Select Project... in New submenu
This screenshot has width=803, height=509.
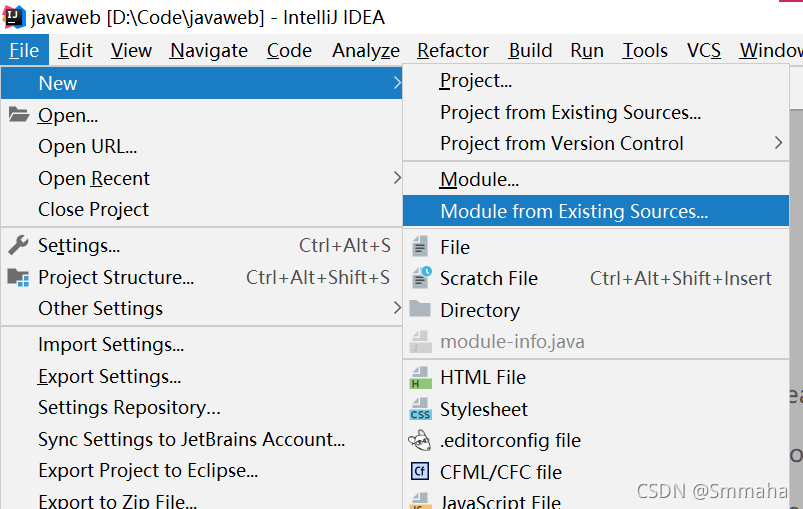[x=596, y=80]
